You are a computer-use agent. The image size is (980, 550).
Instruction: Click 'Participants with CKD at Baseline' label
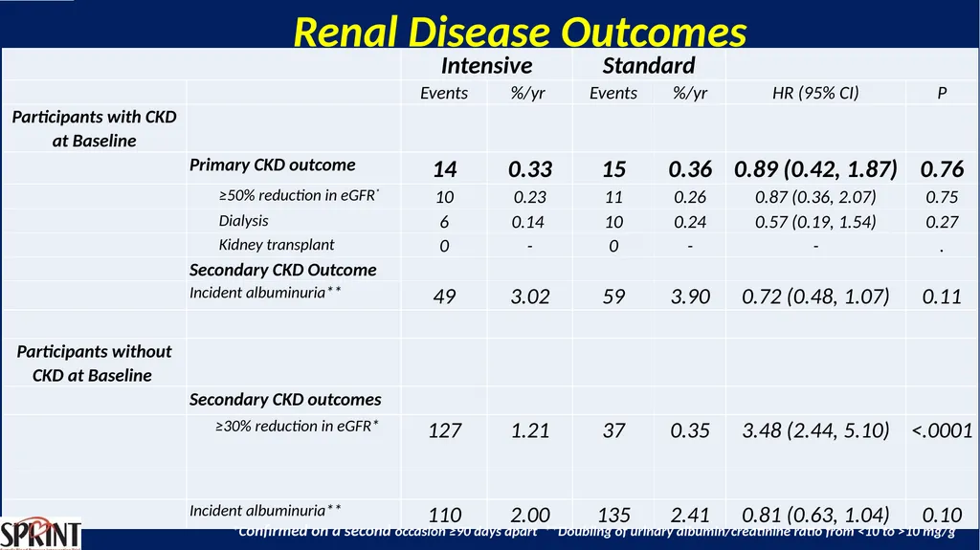[95, 129]
